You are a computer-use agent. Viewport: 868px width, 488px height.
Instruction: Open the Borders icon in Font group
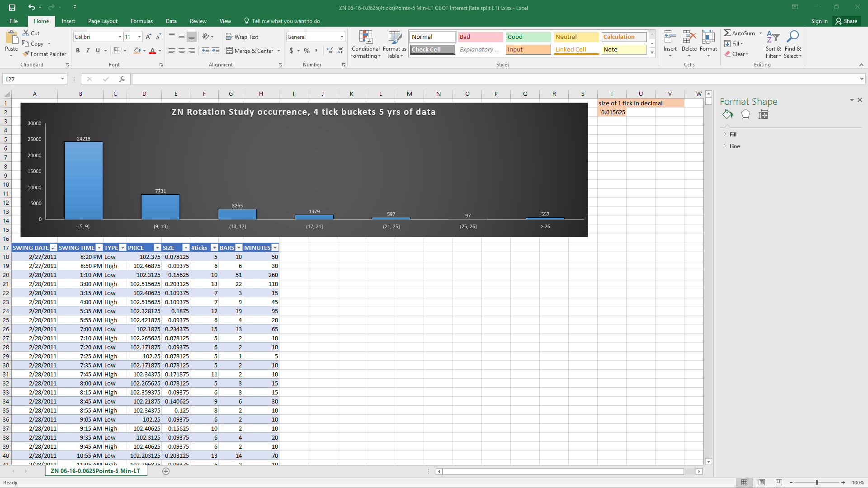tap(117, 51)
